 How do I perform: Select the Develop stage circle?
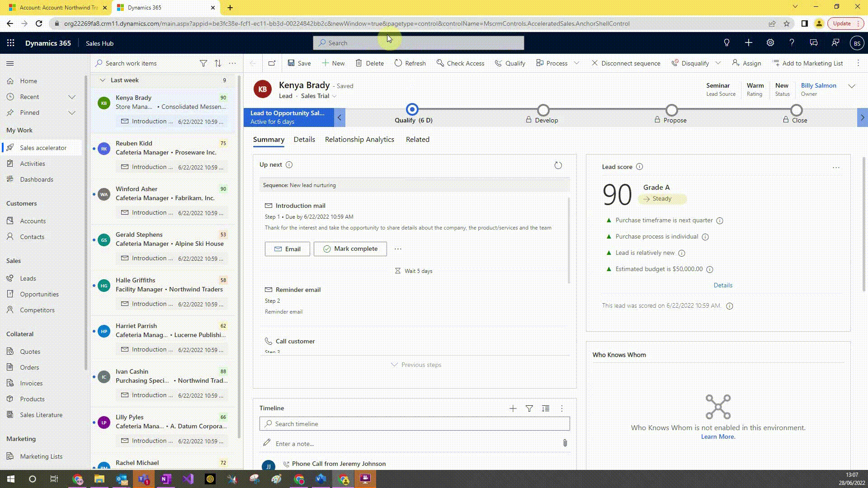543,110
